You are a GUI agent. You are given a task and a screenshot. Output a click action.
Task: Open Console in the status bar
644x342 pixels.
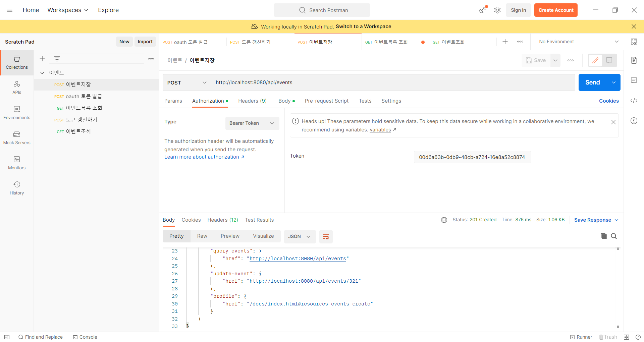coord(85,337)
